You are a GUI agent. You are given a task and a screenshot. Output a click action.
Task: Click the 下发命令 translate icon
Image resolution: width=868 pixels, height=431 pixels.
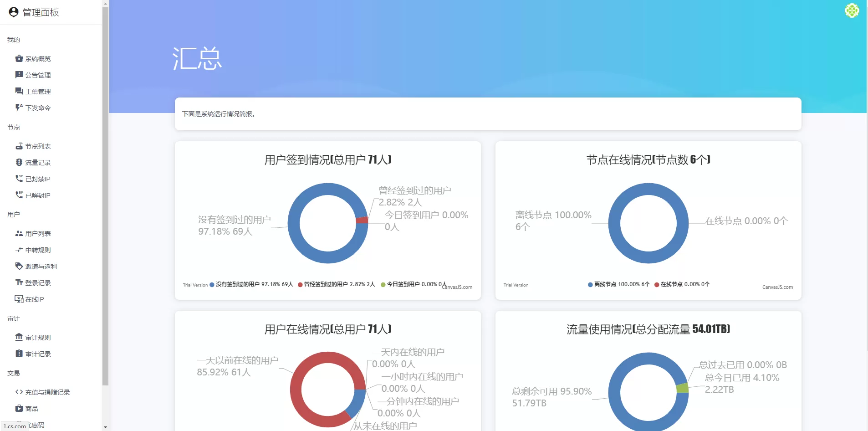point(19,108)
